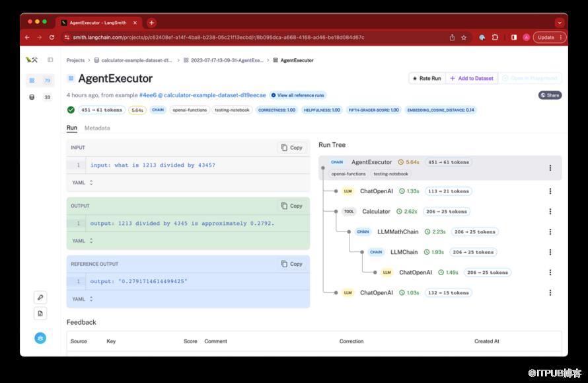Click the Rate Run button

(426, 78)
